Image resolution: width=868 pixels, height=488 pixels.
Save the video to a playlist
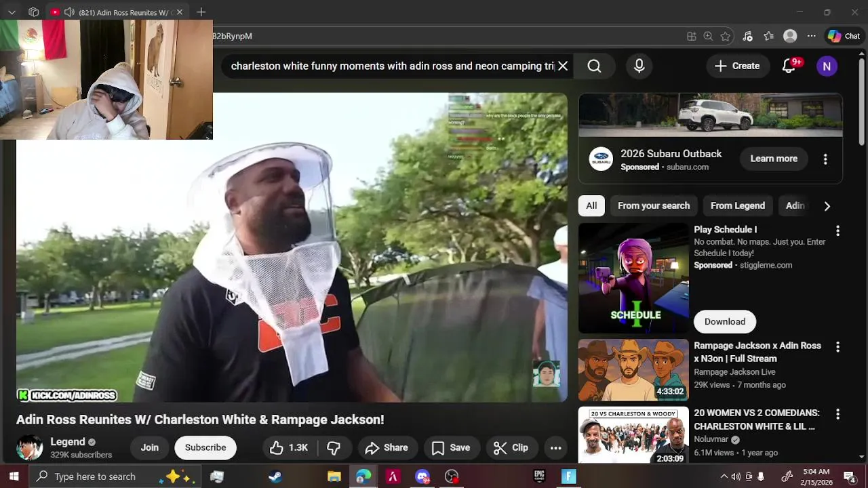coord(451,447)
